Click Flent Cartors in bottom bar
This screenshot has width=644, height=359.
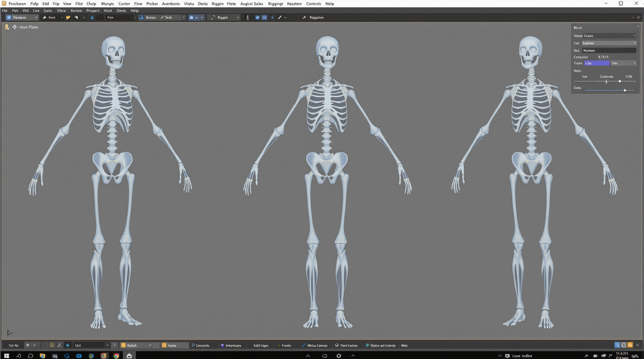point(346,345)
